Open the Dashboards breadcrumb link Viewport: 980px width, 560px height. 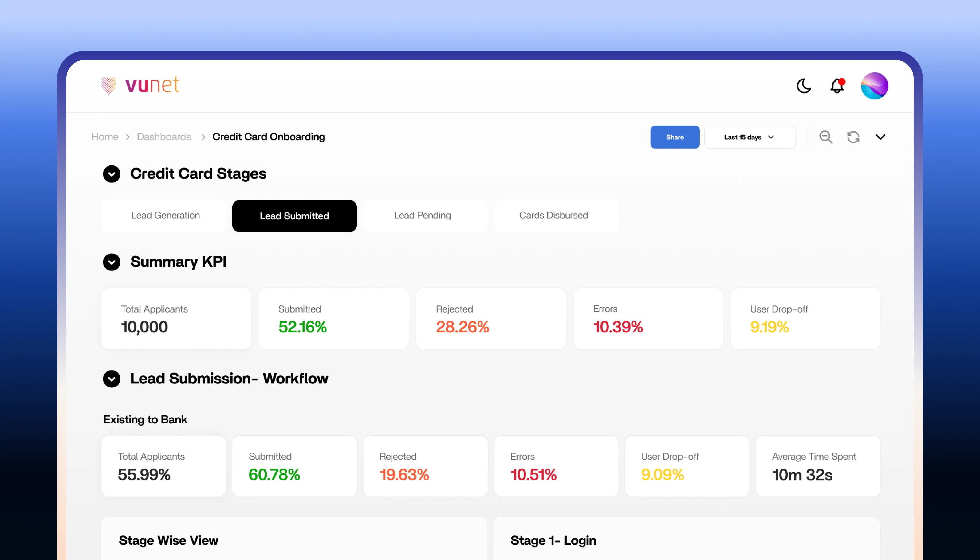pyautogui.click(x=163, y=137)
